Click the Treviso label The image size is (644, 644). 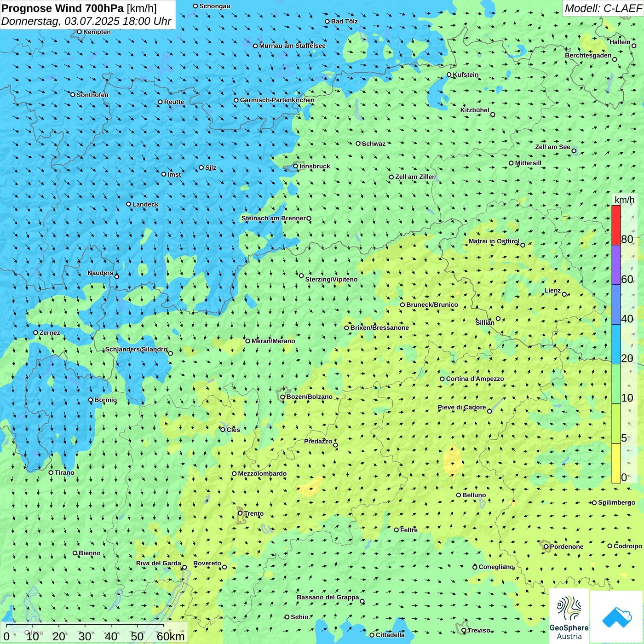pos(479,630)
